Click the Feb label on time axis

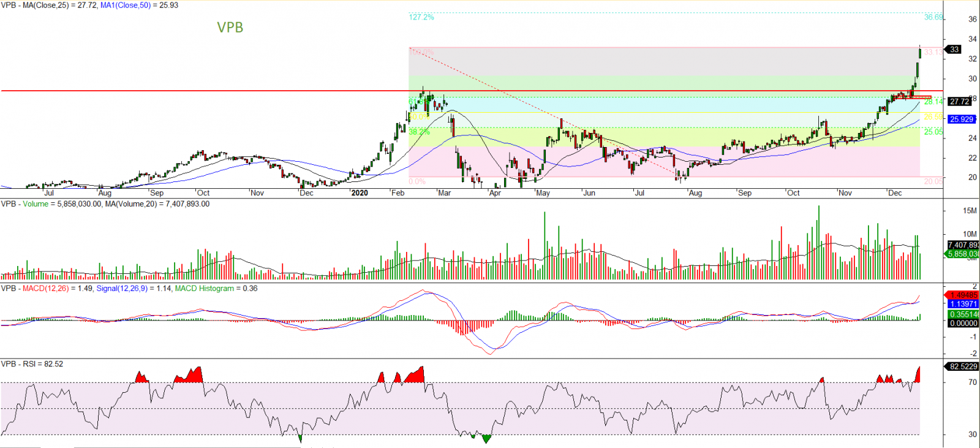pos(398,193)
